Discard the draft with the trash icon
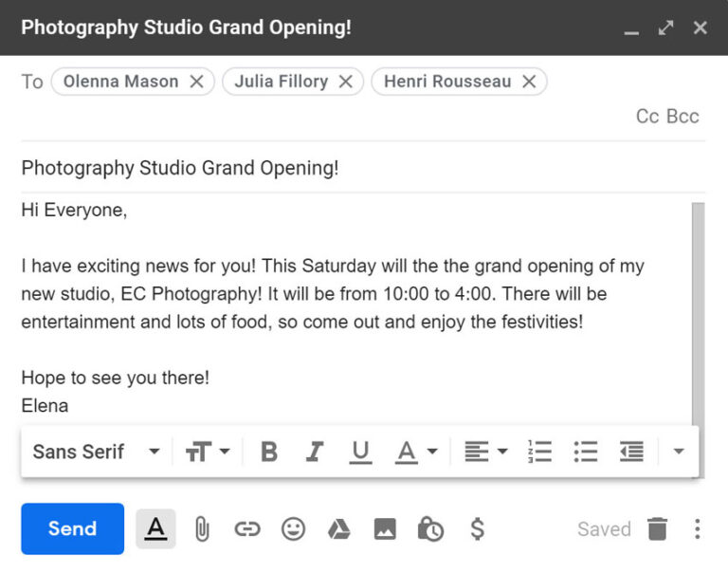Image resolution: width=728 pixels, height=573 pixels. [658, 528]
